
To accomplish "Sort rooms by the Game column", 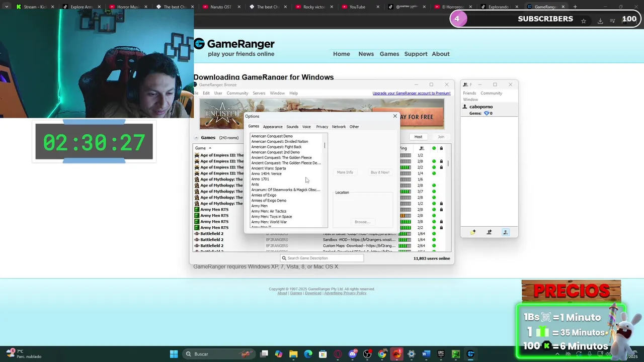I will pyautogui.click(x=203, y=148).
